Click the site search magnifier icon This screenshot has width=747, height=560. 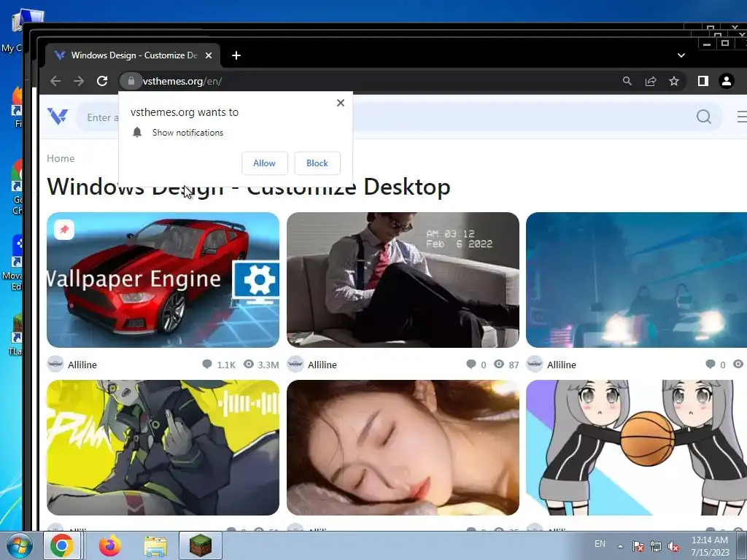(x=704, y=117)
